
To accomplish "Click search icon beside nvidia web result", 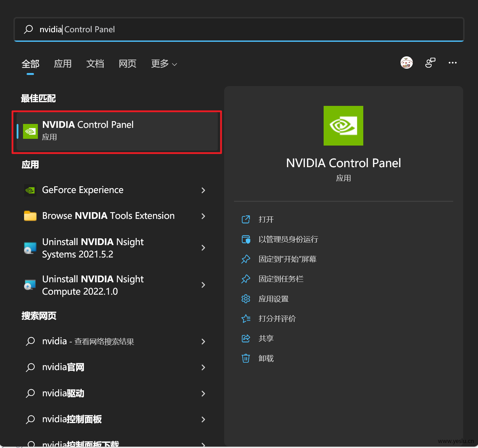I will coord(30,341).
